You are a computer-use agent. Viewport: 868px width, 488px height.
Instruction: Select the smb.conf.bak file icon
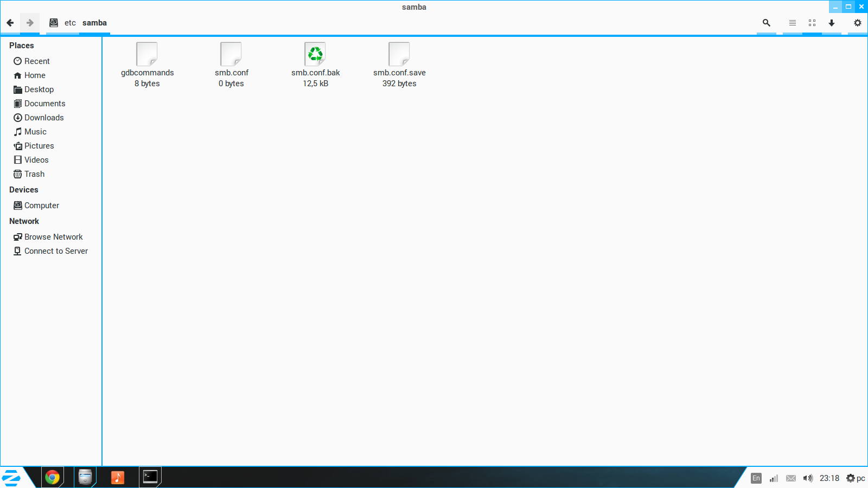(315, 54)
